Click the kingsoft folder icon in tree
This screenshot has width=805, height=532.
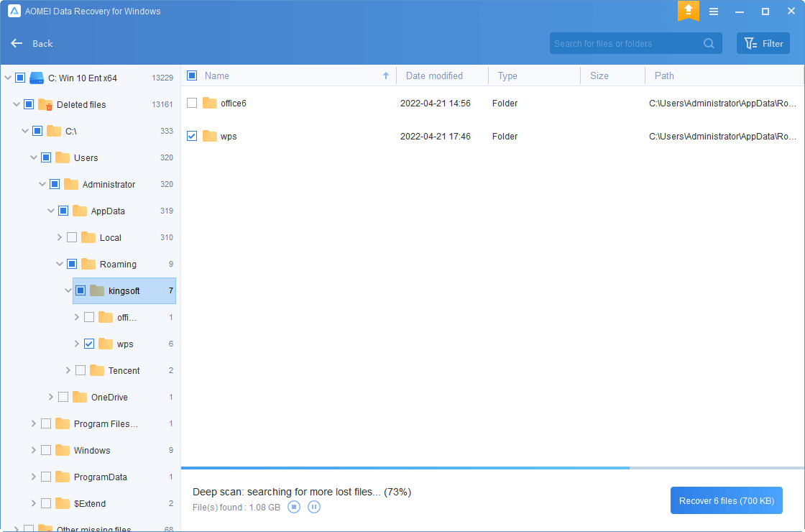point(97,290)
